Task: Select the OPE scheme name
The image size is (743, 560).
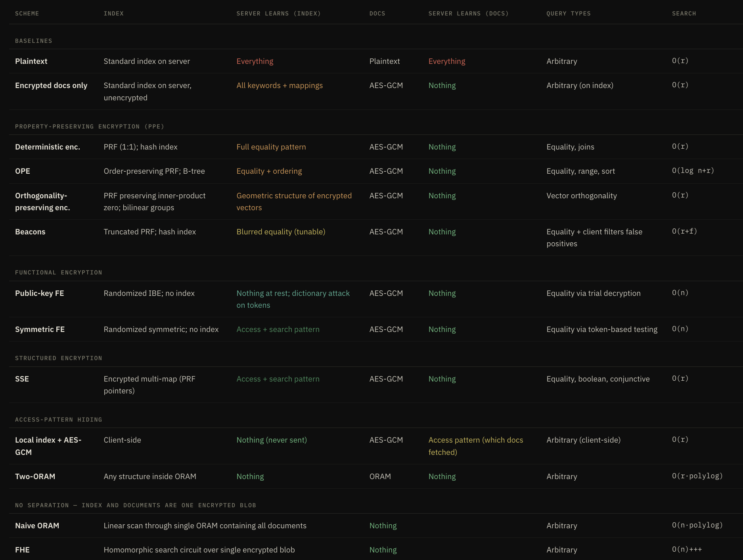Action: click(23, 171)
